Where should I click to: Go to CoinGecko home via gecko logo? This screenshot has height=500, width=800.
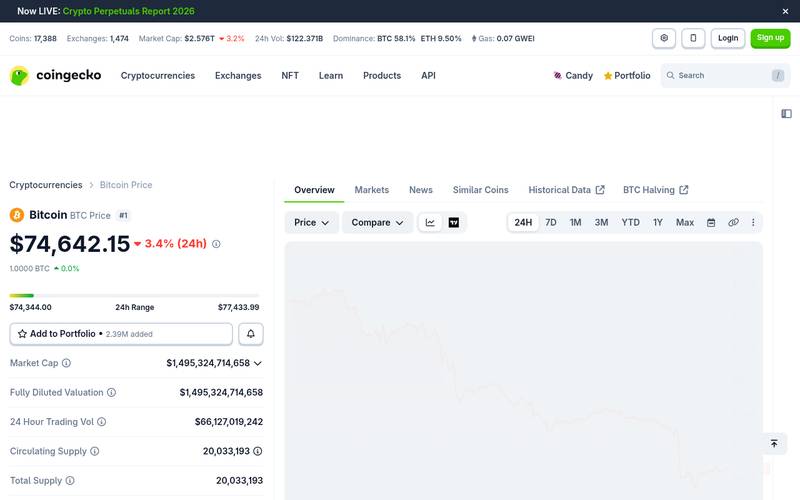point(55,76)
